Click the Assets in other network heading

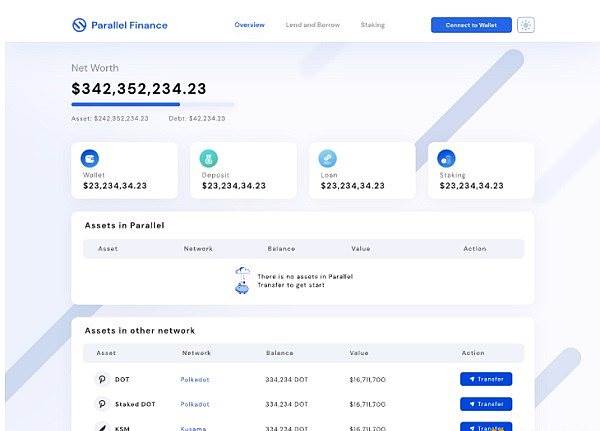(x=140, y=330)
